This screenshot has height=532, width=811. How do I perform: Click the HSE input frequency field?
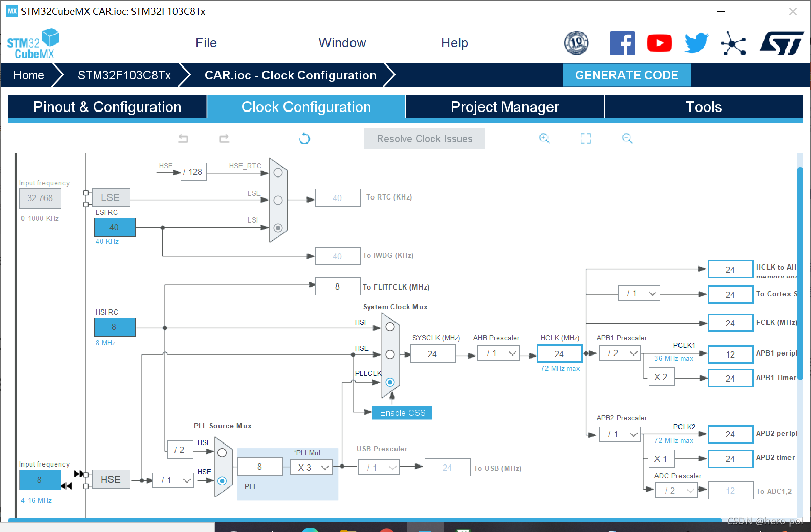[x=39, y=480]
